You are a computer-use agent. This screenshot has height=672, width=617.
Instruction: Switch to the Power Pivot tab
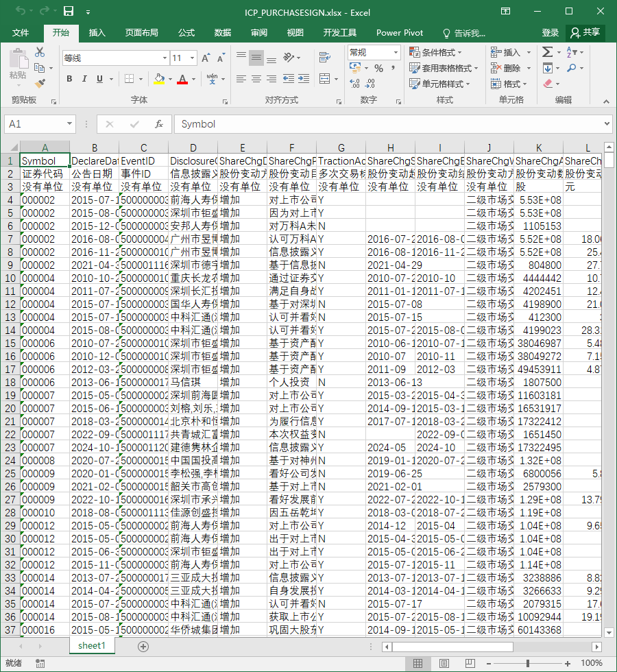pos(399,33)
